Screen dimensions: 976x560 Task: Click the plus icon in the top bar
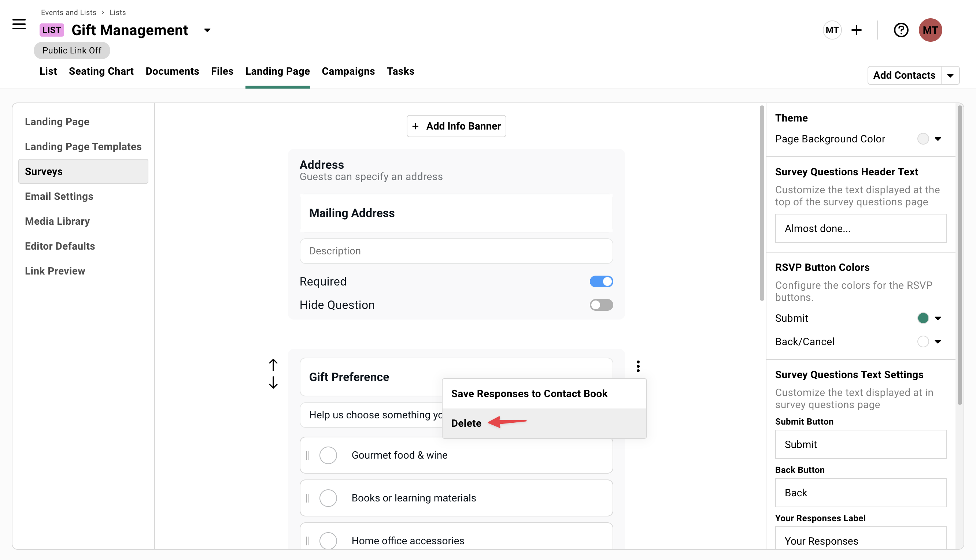point(857,30)
